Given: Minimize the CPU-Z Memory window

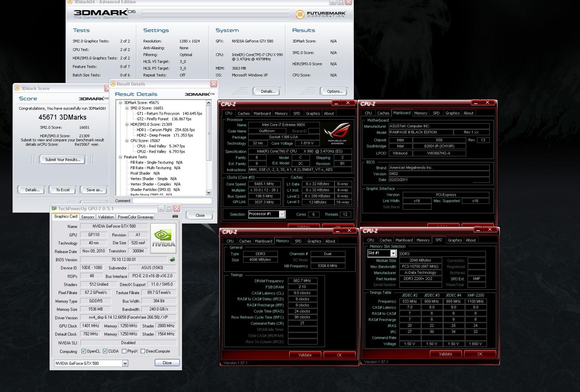Looking at the screenshot, I should coord(337,231).
